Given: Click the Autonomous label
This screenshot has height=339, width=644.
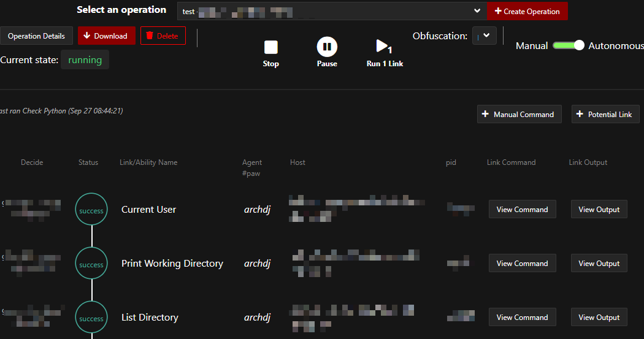Looking at the screenshot, I should tap(616, 45).
